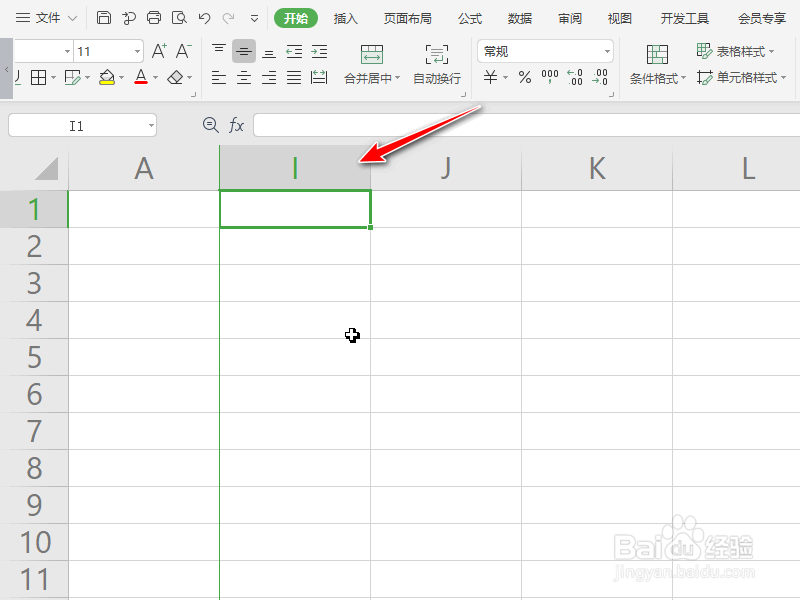Expand quick access toolbar customize arrow

point(254,19)
